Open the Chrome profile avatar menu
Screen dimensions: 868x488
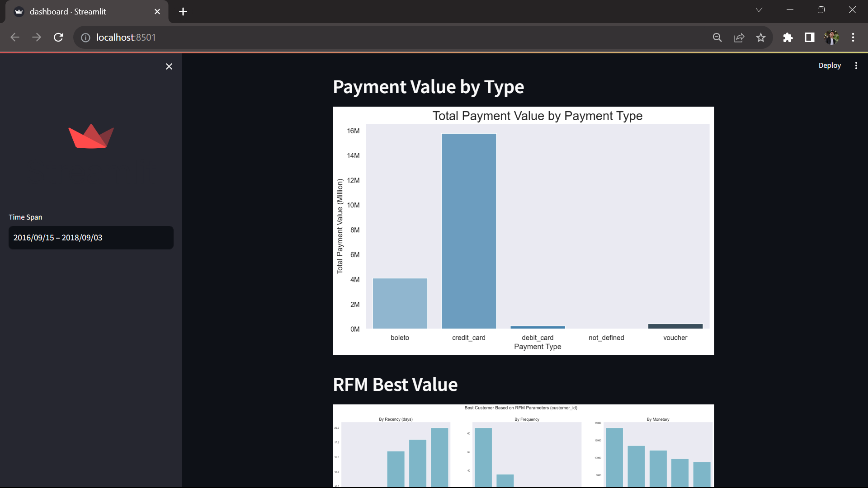click(831, 38)
